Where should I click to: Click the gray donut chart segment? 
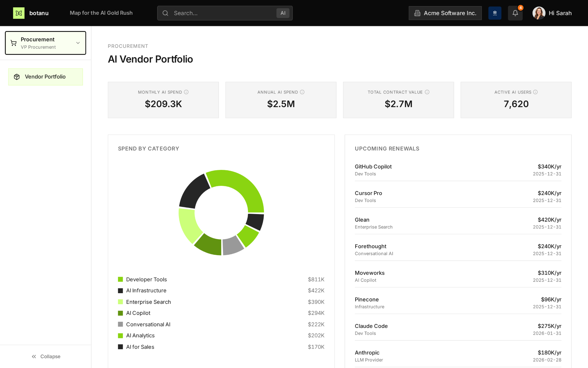(232, 246)
